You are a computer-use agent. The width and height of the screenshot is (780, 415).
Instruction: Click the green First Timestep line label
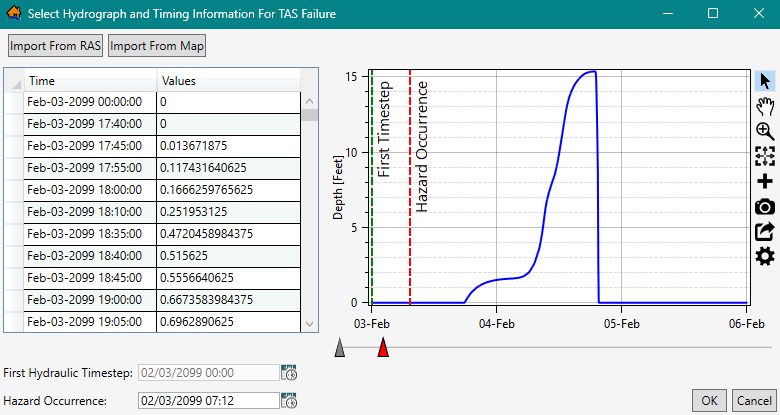coord(384,129)
